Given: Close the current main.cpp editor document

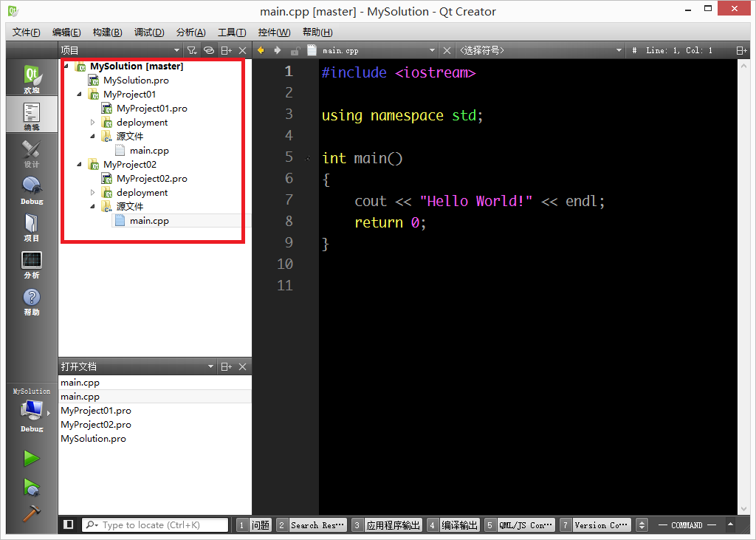Looking at the screenshot, I should pos(447,50).
